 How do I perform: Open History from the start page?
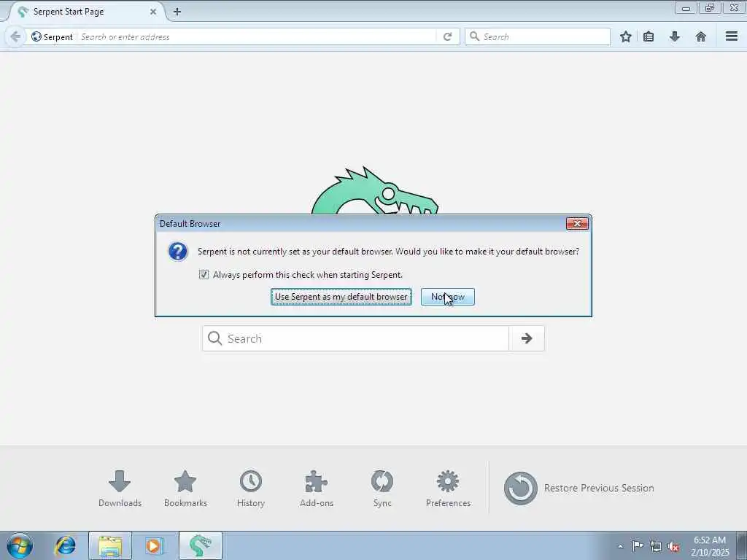[x=251, y=489]
